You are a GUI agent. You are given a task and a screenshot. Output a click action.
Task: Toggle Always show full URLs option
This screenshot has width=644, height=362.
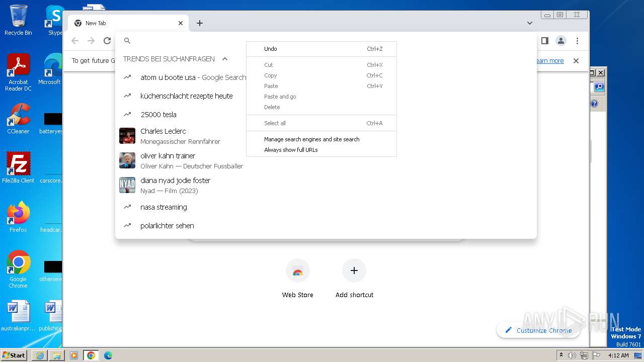(x=321, y=150)
